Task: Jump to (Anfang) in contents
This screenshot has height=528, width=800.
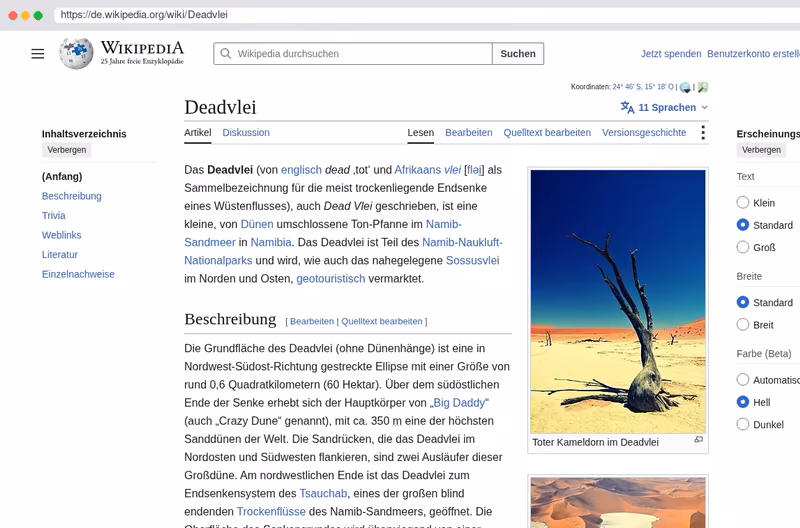Action: [62, 177]
